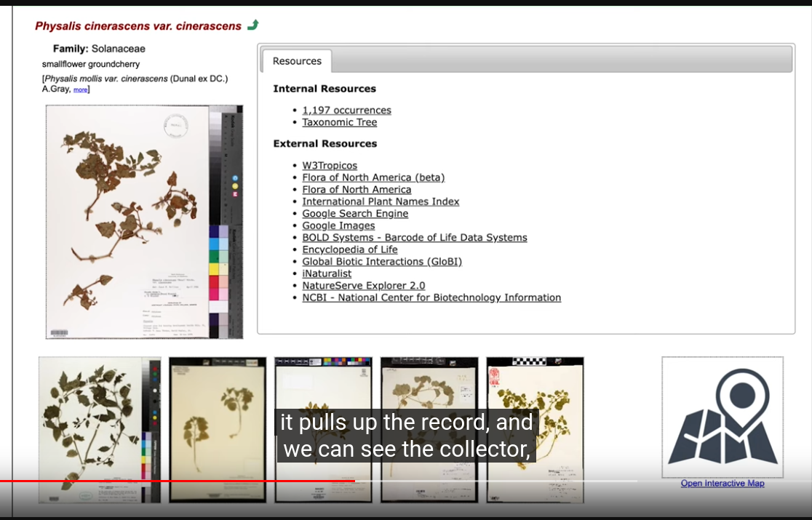Open the Google Search Engine link
The image size is (812, 520).
coord(355,213)
